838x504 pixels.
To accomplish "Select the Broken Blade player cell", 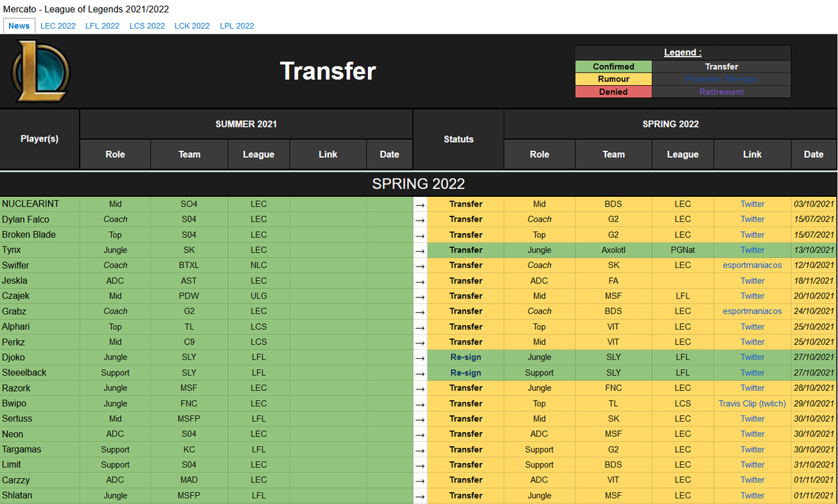I will (40, 235).
